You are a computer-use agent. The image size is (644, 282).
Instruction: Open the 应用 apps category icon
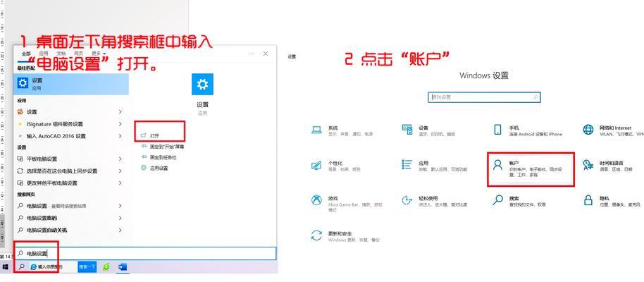click(407, 165)
